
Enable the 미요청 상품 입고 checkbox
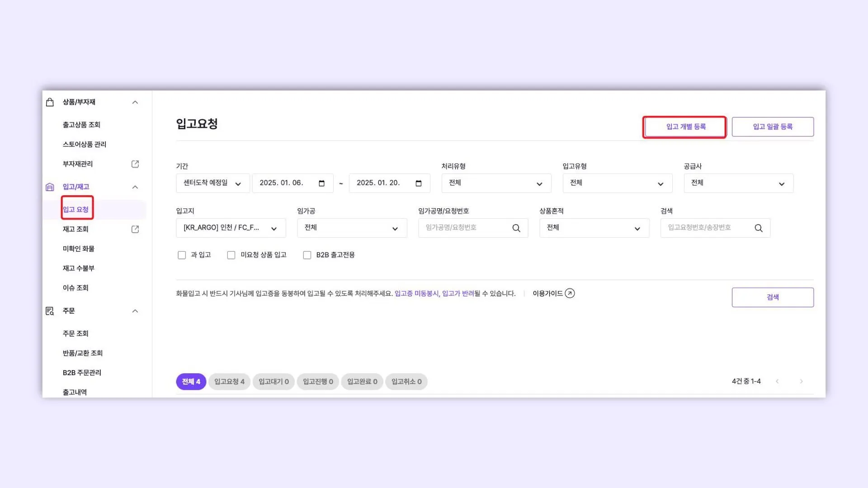[231, 255]
